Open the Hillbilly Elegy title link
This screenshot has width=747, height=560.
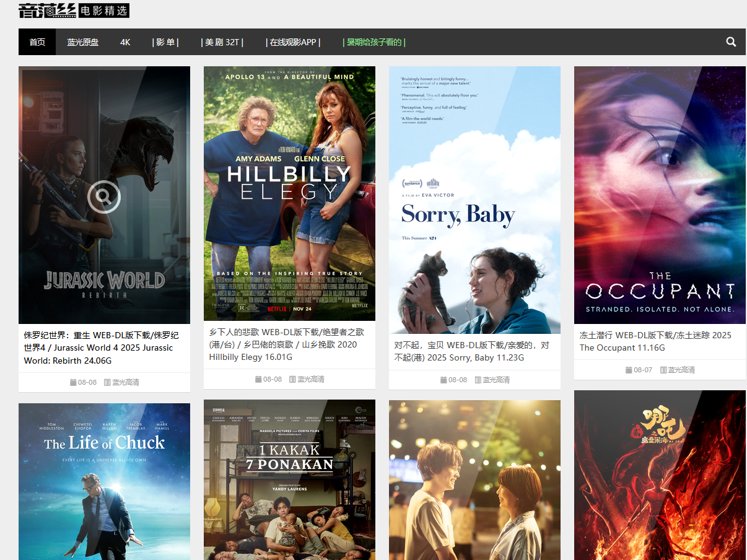(x=283, y=344)
